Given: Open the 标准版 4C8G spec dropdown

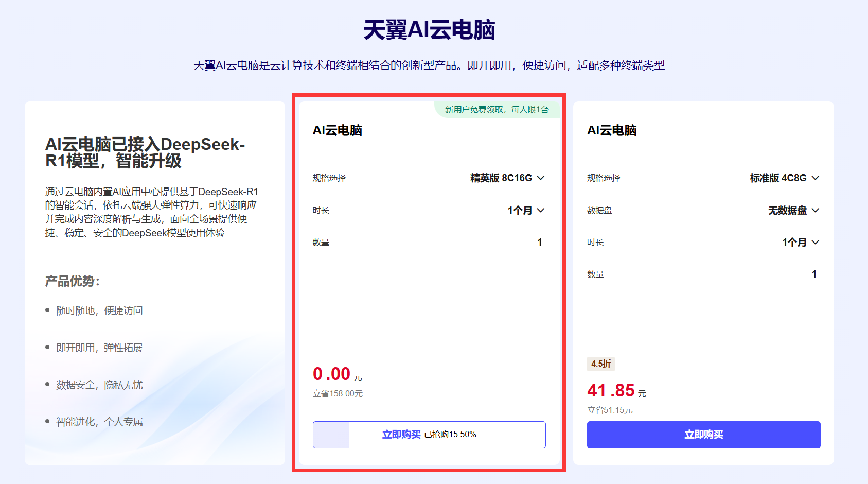Looking at the screenshot, I should pyautogui.click(x=784, y=178).
